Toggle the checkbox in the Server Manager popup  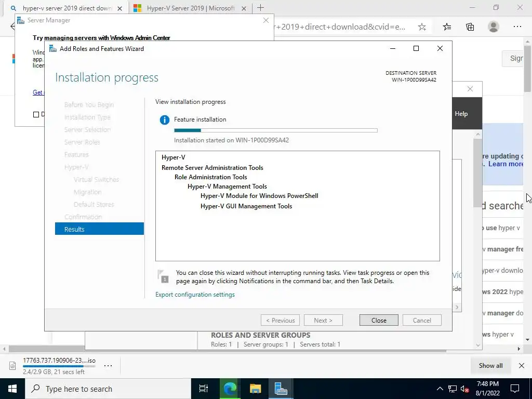[36, 114]
